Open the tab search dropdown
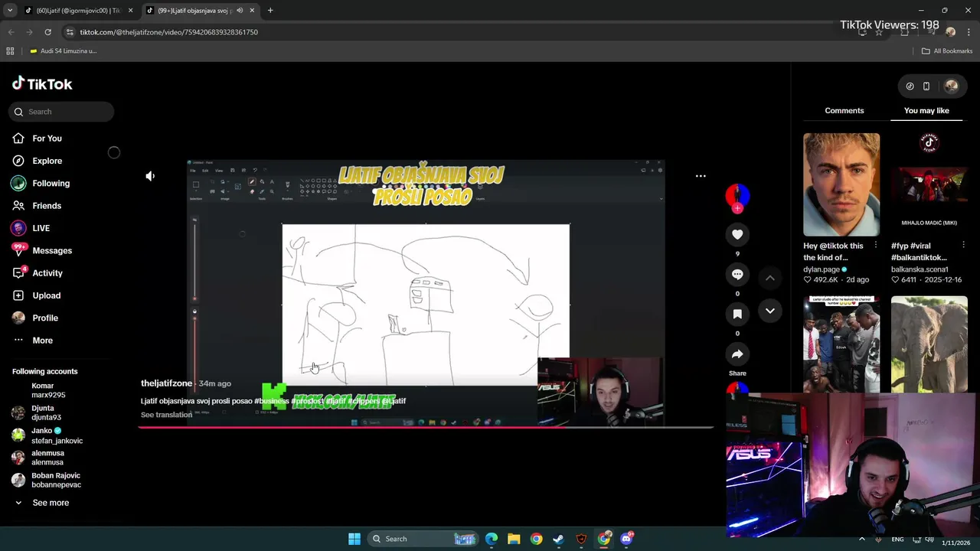The image size is (980, 551). [10, 11]
